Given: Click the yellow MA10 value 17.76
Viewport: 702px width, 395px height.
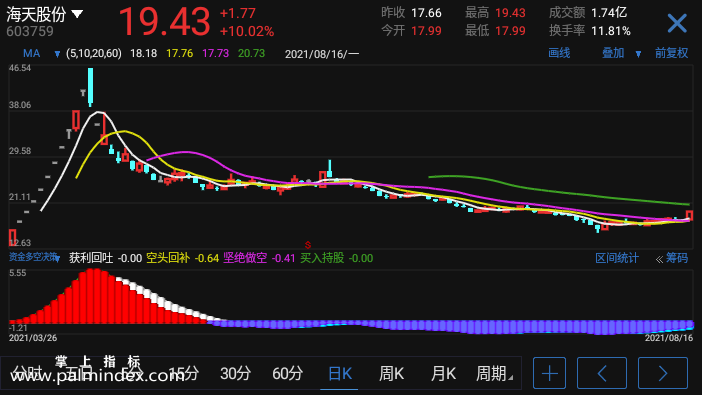Looking at the screenshot, I should point(180,54).
